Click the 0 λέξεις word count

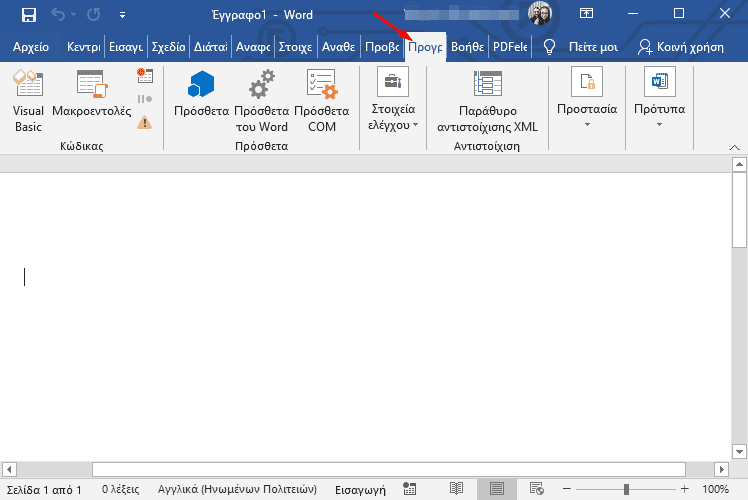[x=120, y=490]
